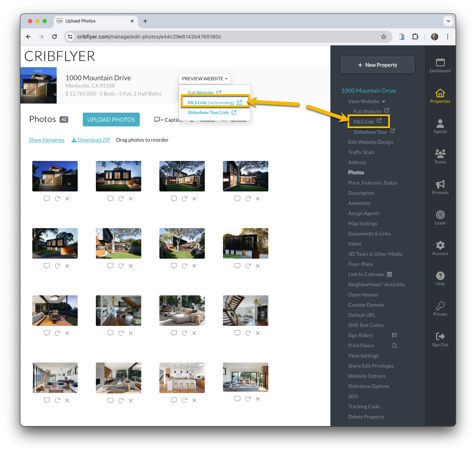
Task: Click the CRIBFLYER logo
Action: point(60,56)
